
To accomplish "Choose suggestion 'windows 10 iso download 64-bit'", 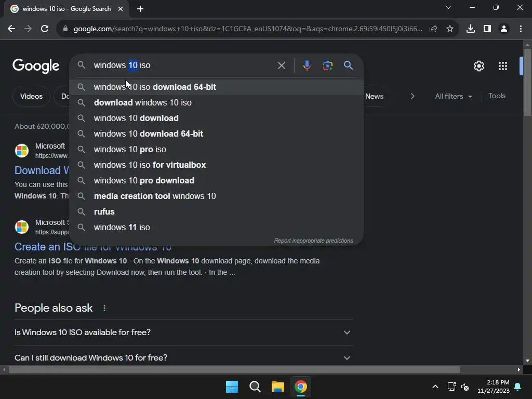I will [217, 87].
